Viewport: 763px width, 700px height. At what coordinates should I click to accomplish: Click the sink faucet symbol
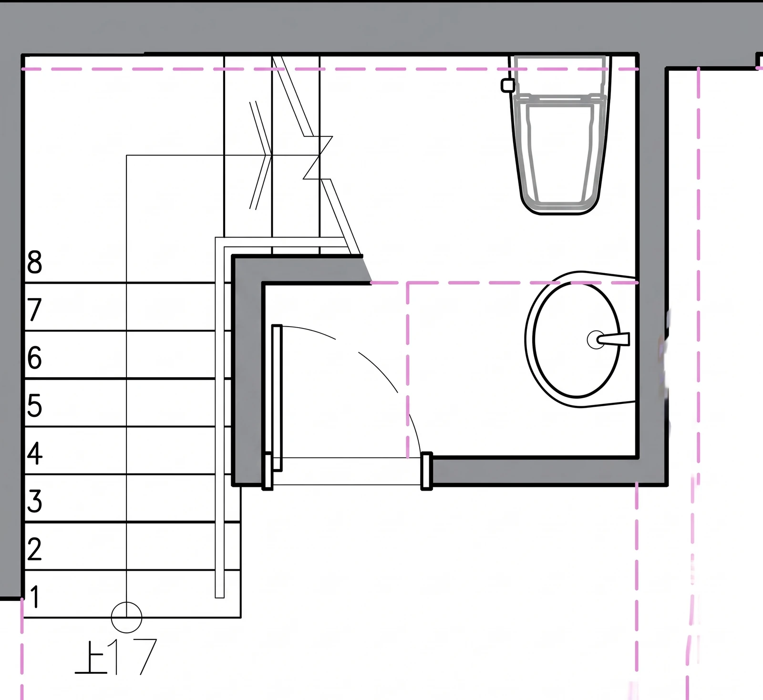608,339
